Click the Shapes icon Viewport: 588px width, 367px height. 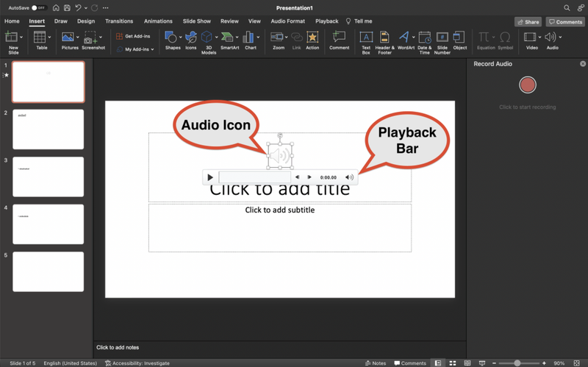click(x=171, y=38)
